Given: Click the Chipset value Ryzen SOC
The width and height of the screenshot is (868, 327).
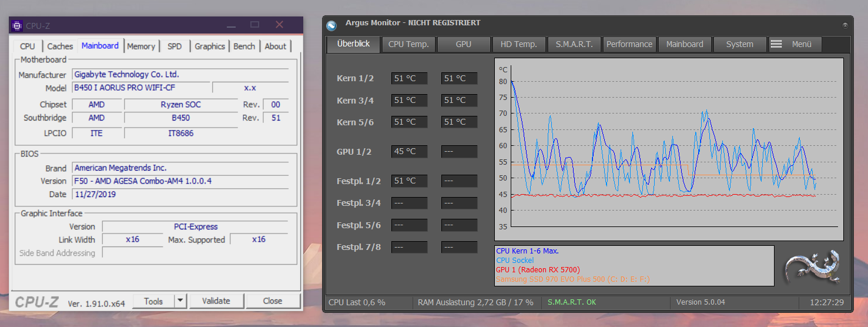Looking at the screenshot, I should tap(180, 105).
